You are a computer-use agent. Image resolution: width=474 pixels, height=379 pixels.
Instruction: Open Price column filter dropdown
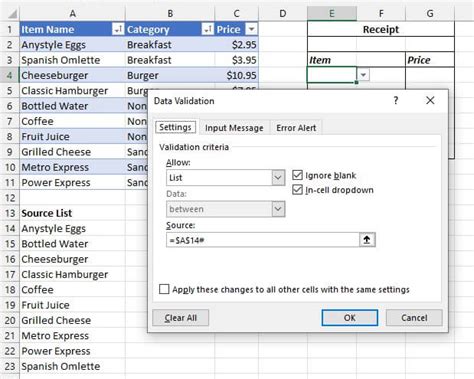click(x=251, y=29)
